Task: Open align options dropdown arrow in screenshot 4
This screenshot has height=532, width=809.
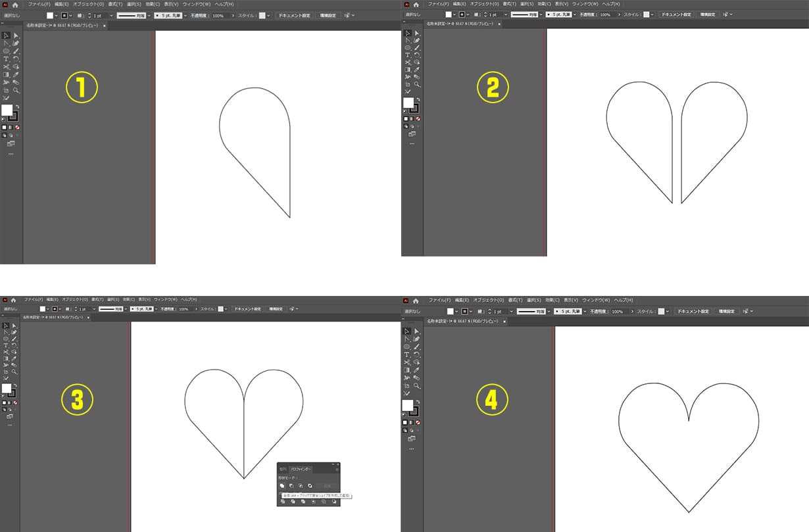Action: pos(752,311)
